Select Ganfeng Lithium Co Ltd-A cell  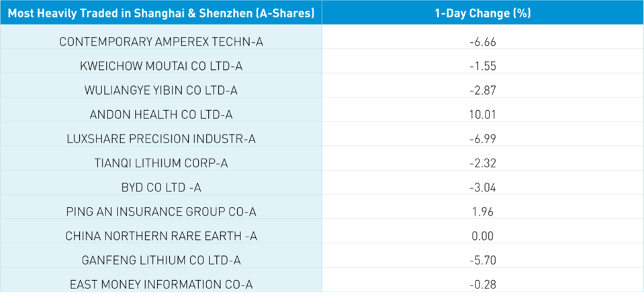[x=160, y=260]
